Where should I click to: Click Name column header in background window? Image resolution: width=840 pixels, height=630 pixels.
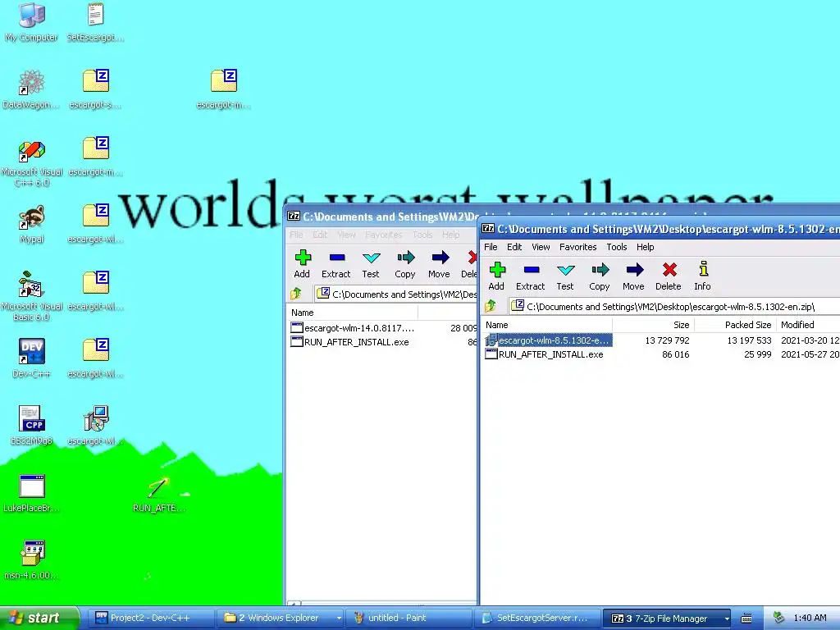(x=353, y=313)
